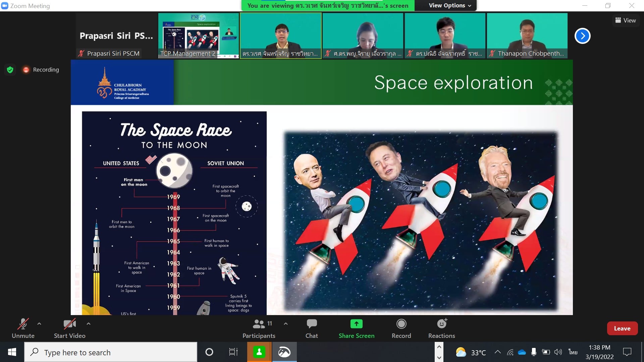644x362 pixels.
Task: Open the View layout button
Action: (626, 20)
